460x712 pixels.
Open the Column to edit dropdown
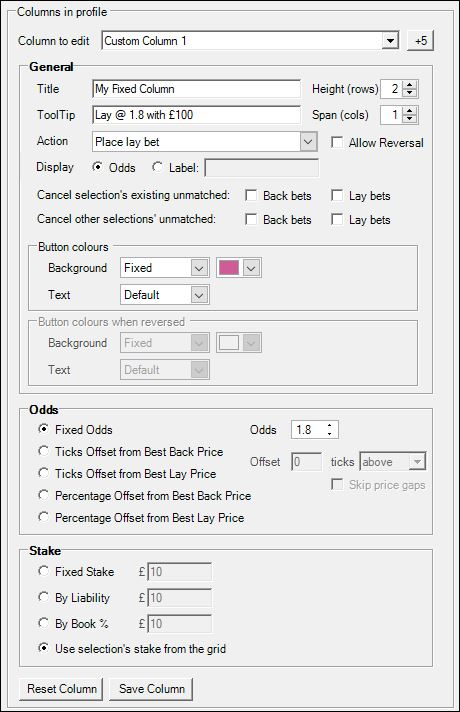point(390,41)
